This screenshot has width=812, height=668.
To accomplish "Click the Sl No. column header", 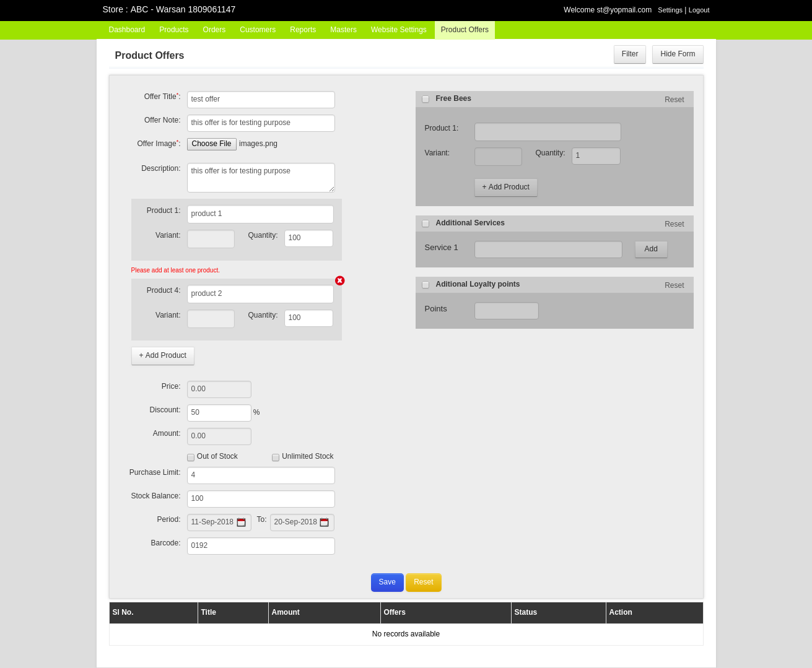I will pos(154,613).
